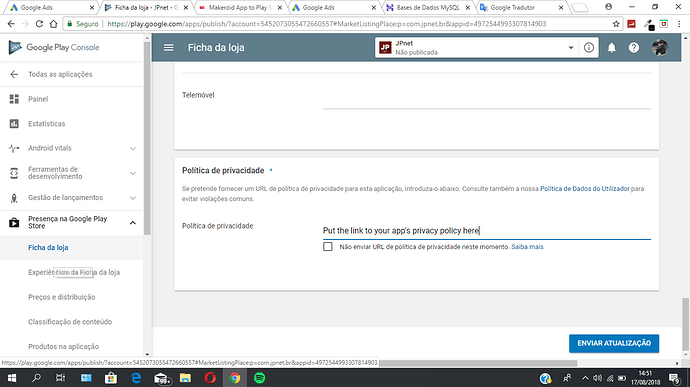Click the app info circle icon

click(x=589, y=48)
